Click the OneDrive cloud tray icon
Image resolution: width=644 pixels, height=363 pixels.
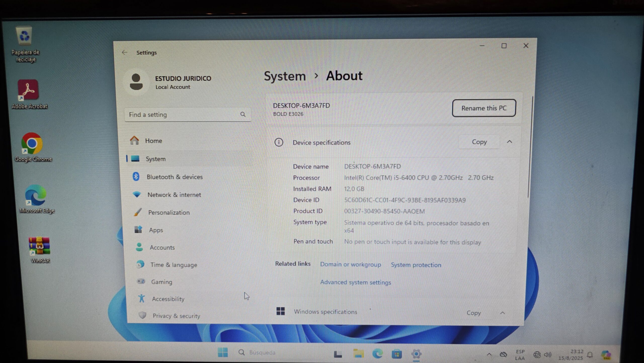pos(503,355)
